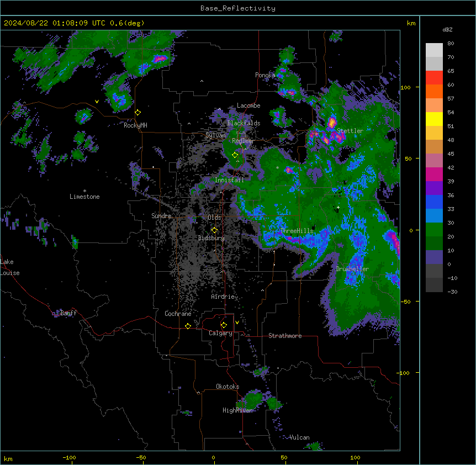Screen dimensions: 476x465
Task: Click the Vulcan label
Action: point(300,437)
